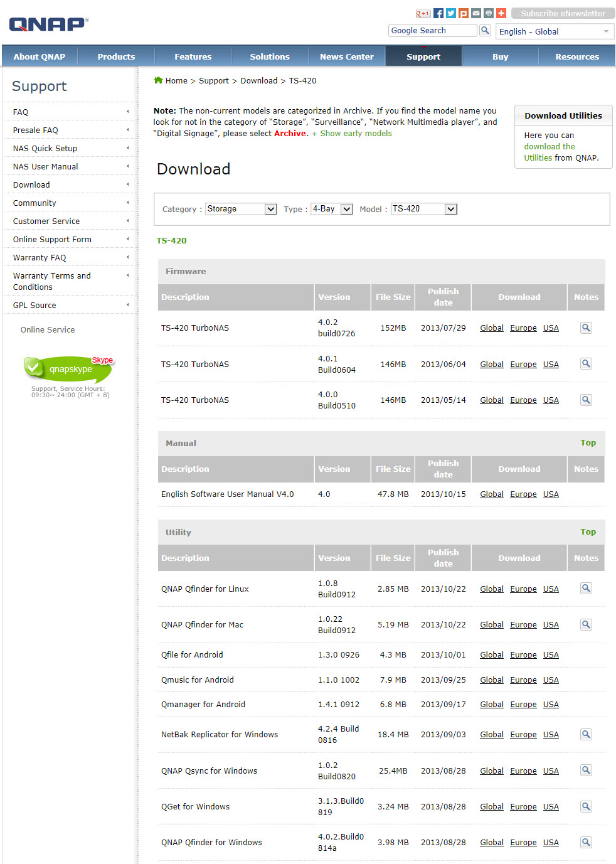Expand NAS User Manual sidebar item
Image resolution: width=616 pixels, height=864 pixels.
click(x=71, y=166)
